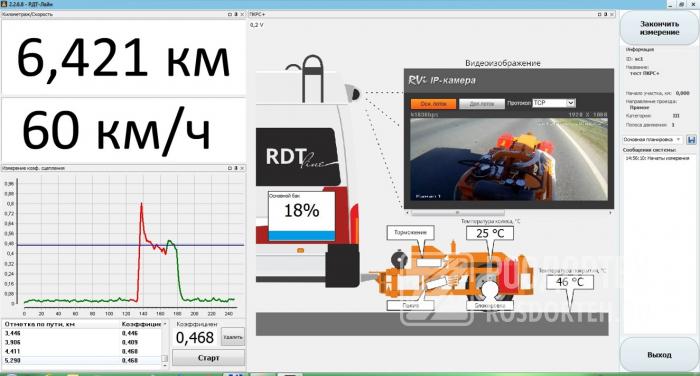Click the Выход button

click(659, 355)
